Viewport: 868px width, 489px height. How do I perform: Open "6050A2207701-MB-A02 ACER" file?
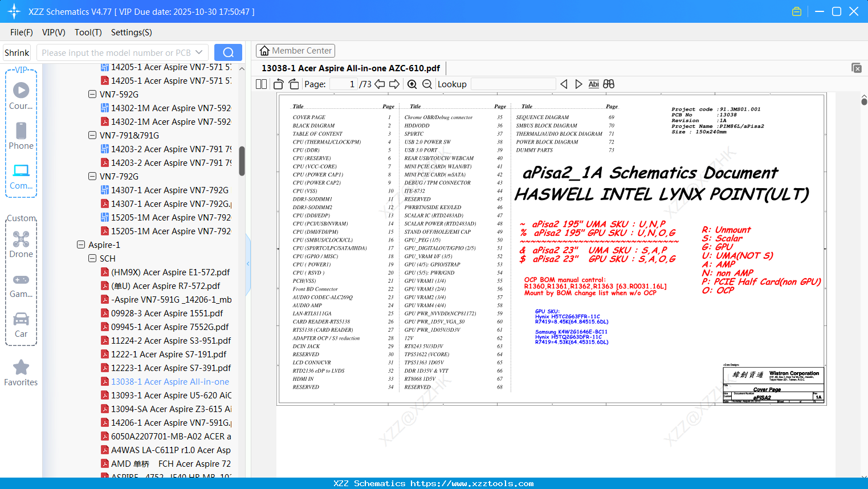coord(166,436)
